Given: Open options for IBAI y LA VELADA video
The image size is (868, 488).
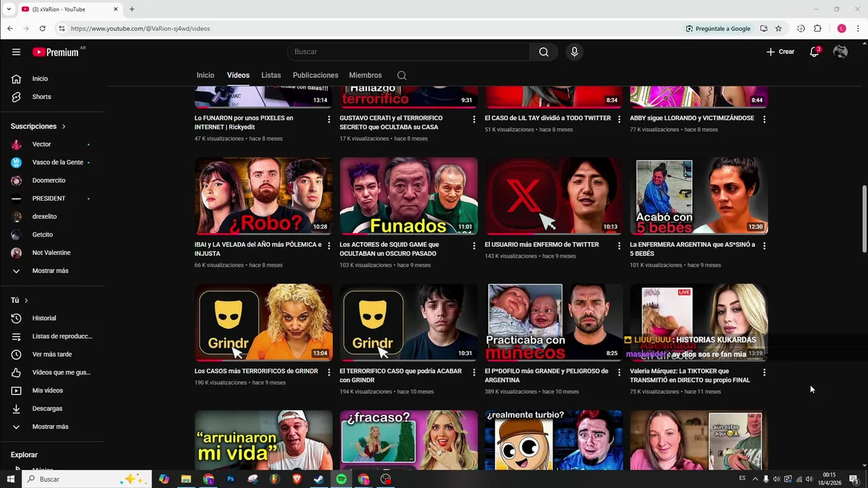Looking at the screenshot, I should [x=329, y=246].
